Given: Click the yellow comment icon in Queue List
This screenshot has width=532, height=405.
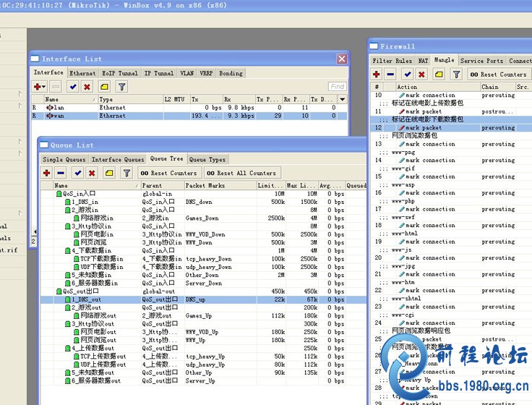Looking at the screenshot, I should coord(109,173).
